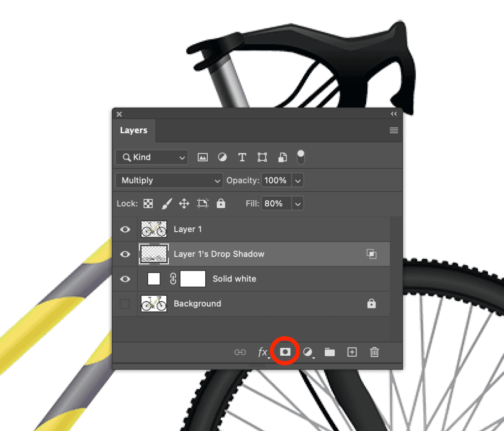Filter for type layers
The width and height of the screenshot is (504, 431).
pos(242,157)
